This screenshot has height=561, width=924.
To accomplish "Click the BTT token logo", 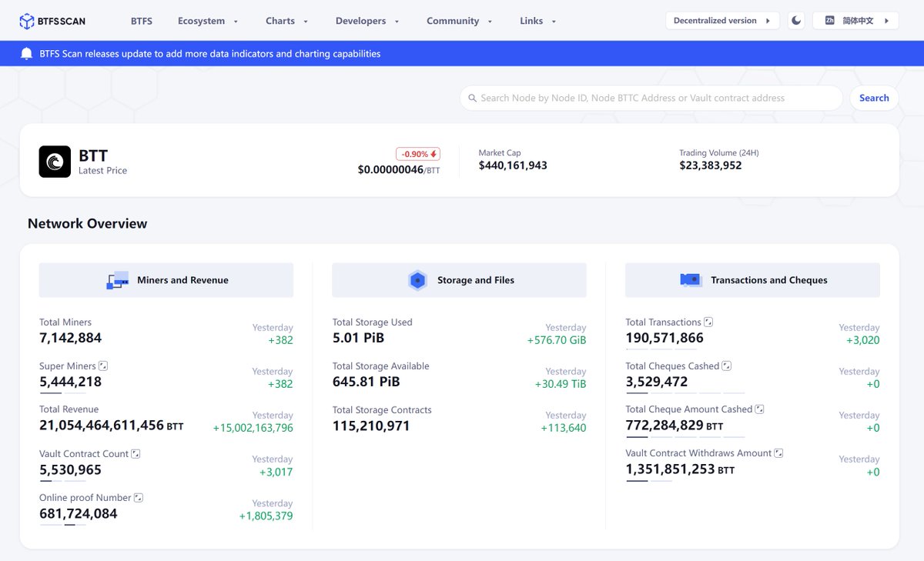I will [x=55, y=162].
